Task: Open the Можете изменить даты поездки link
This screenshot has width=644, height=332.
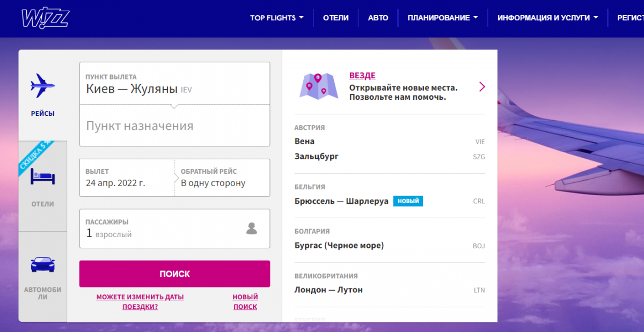Action: 140,302
